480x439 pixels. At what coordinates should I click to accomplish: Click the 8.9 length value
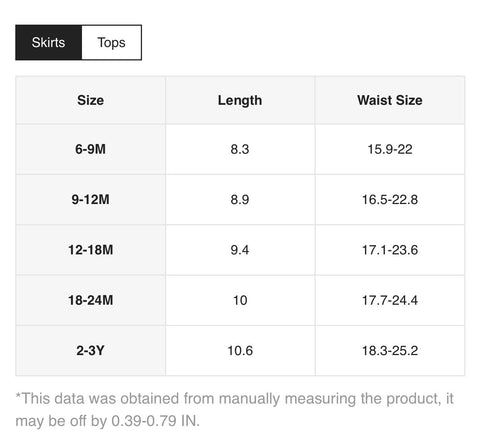tap(240, 199)
